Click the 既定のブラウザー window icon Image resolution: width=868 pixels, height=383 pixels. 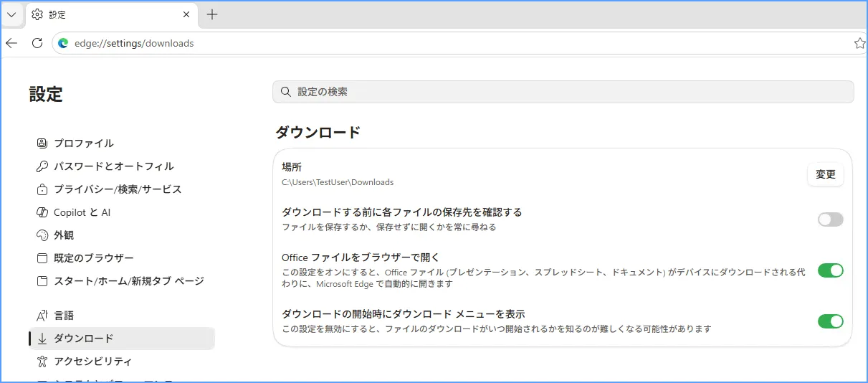tap(42, 258)
